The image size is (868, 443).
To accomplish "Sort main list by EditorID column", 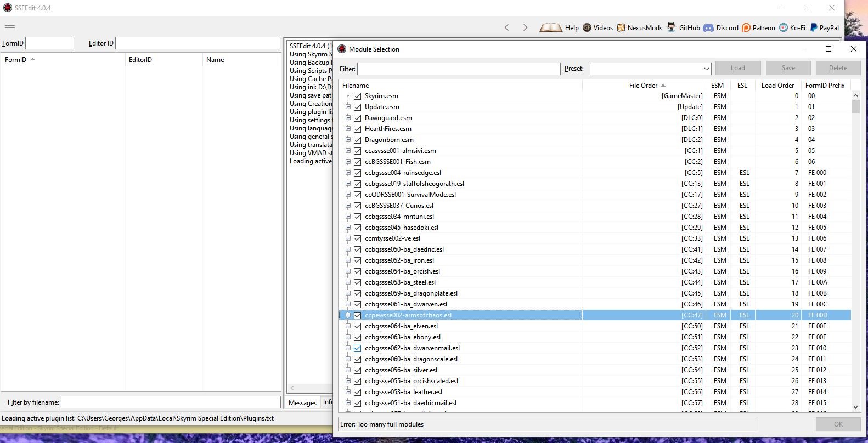I will [x=164, y=60].
